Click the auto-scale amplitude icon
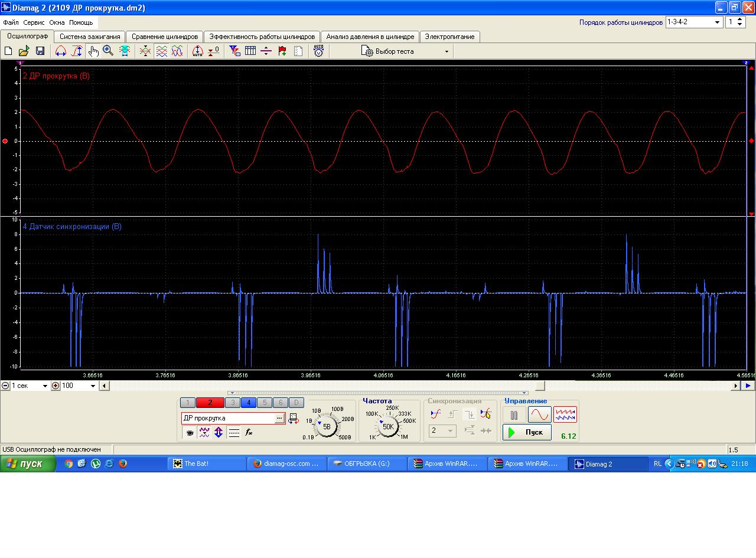Image resolution: width=756 pixels, height=558 pixels. click(x=197, y=51)
